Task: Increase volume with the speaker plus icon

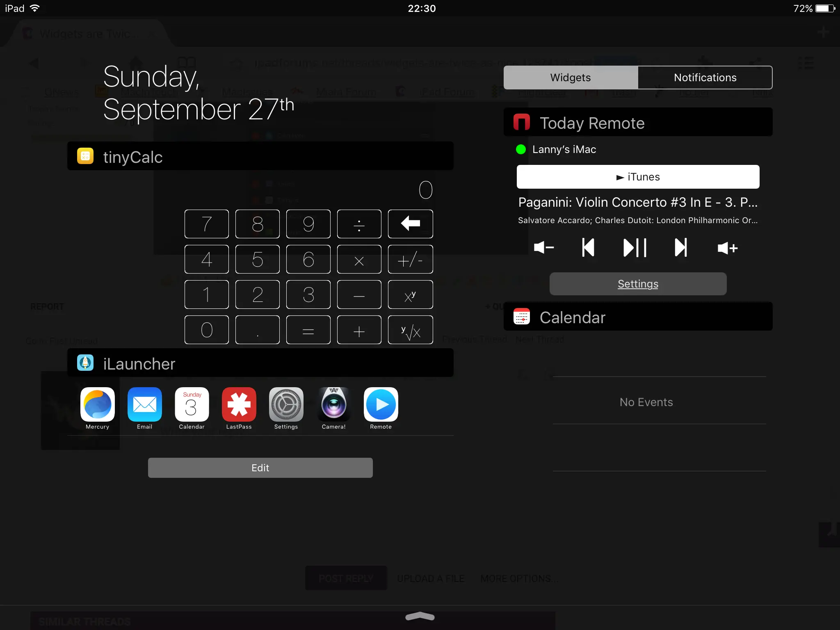Action: 728,248
